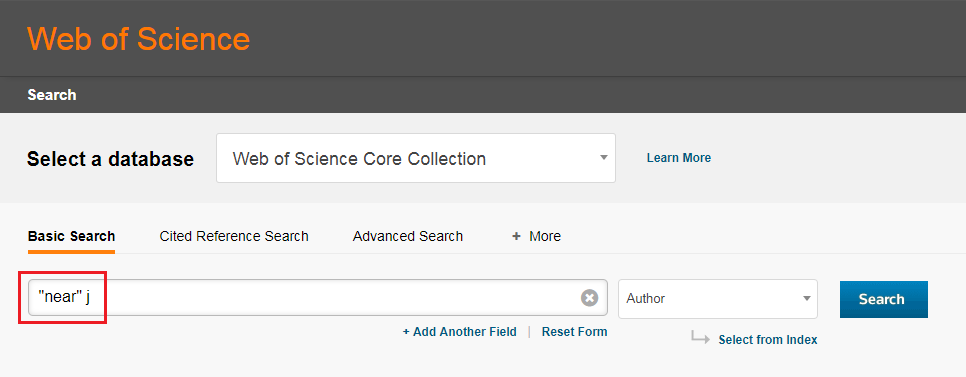
Task: Click the Reset Form link
Action: (574, 332)
